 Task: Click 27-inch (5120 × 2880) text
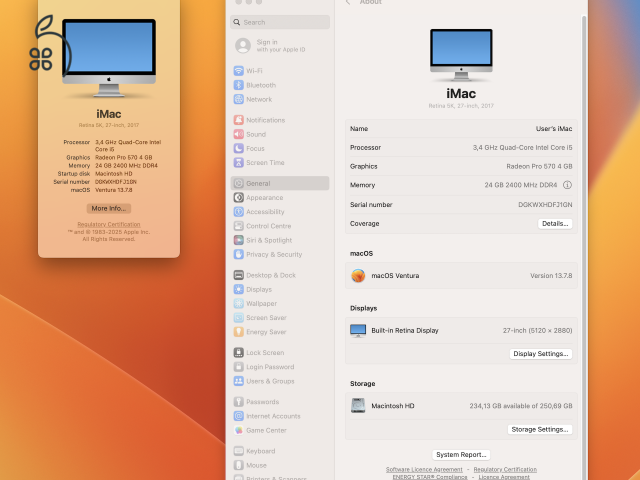pos(538,331)
